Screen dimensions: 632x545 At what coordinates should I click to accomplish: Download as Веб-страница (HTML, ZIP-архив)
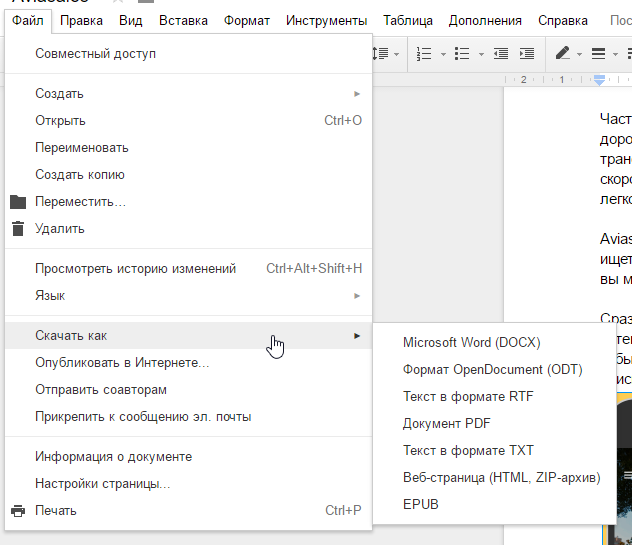(495, 478)
